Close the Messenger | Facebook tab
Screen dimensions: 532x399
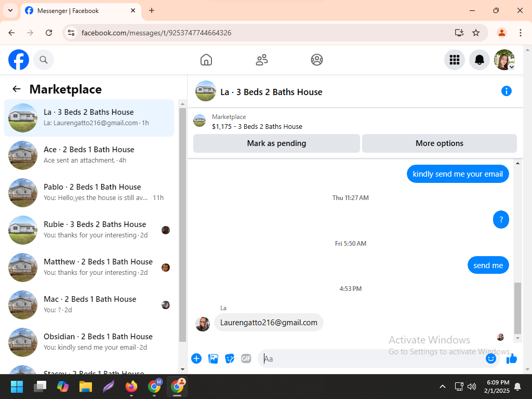click(x=133, y=10)
